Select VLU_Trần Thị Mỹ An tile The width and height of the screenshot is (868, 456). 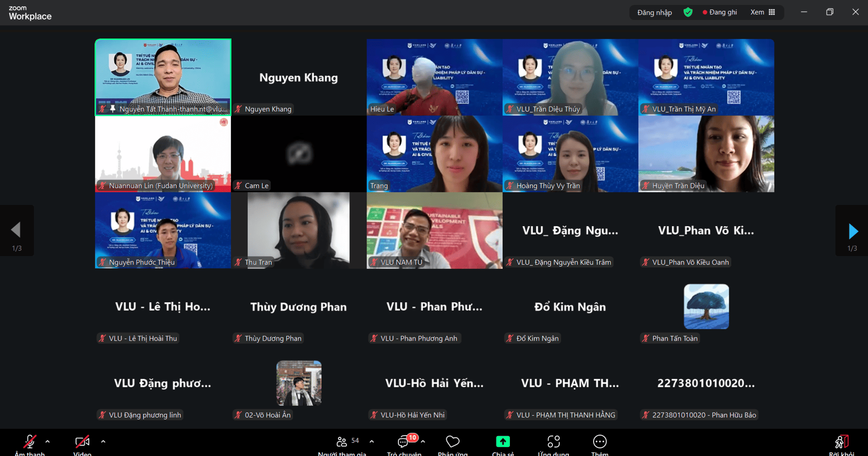706,77
